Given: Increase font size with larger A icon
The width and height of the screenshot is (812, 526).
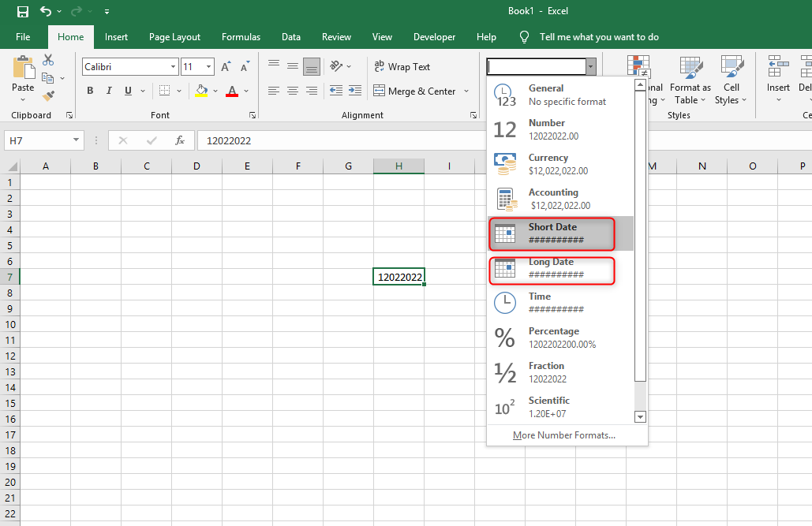Looking at the screenshot, I should [226, 67].
